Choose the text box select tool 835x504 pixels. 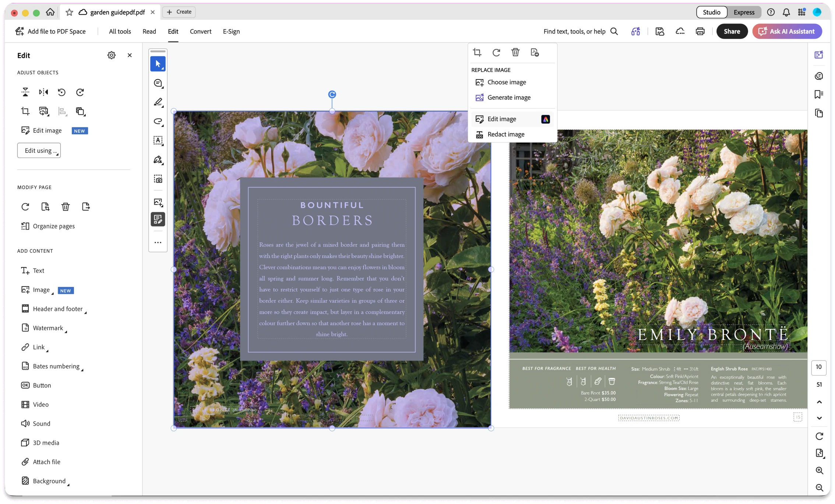(158, 141)
